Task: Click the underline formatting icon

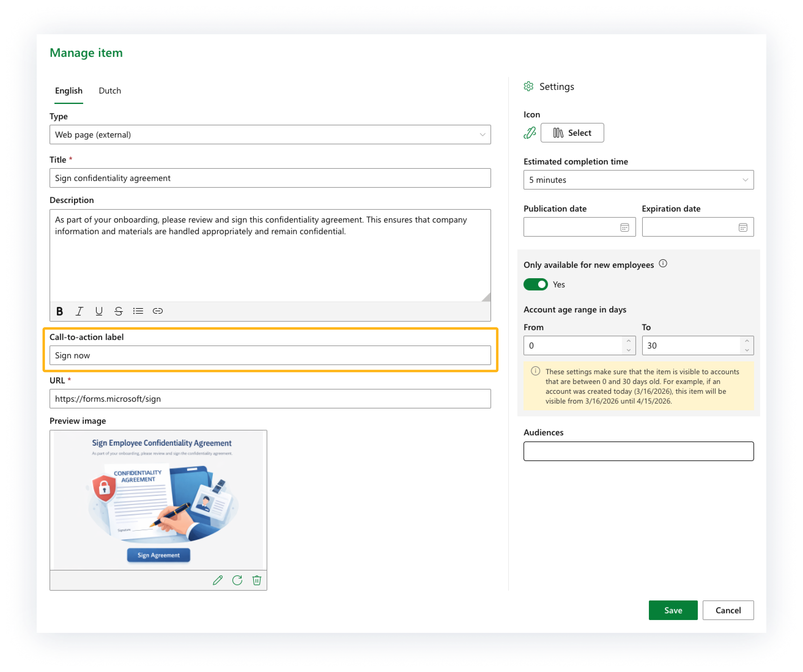Action: [x=99, y=311]
